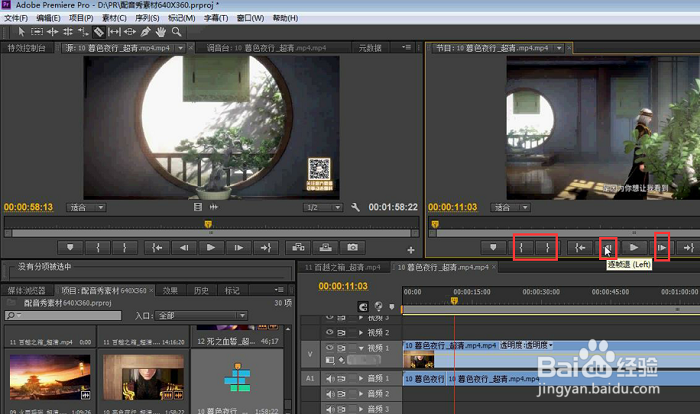Select the Selection arrow tool

coord(21,32)
